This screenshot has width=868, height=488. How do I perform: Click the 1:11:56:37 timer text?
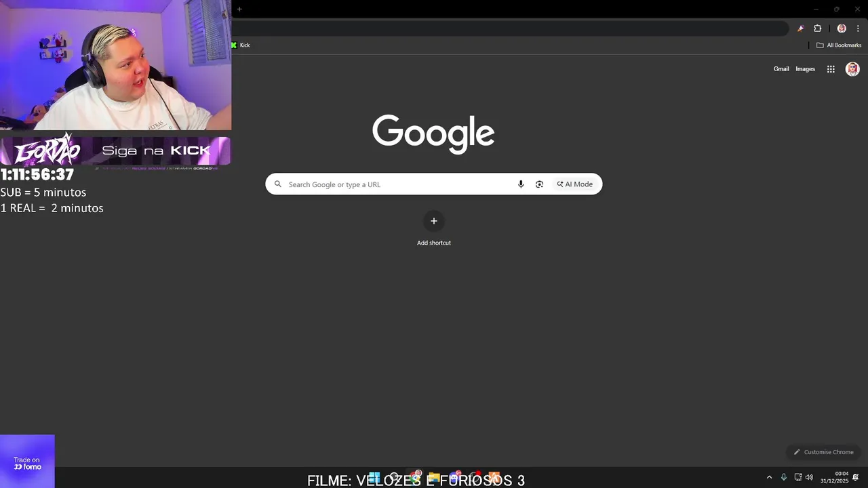tap(37, 175)
